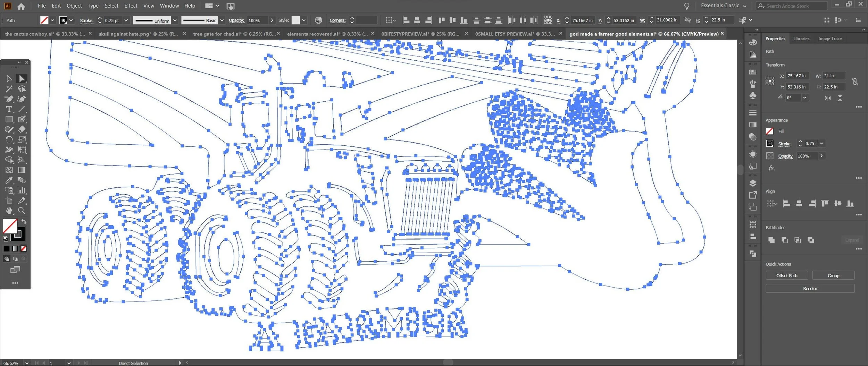Click the Rotate tool
The width and height of the screenshot is (868, 366).
coord(9,140)
